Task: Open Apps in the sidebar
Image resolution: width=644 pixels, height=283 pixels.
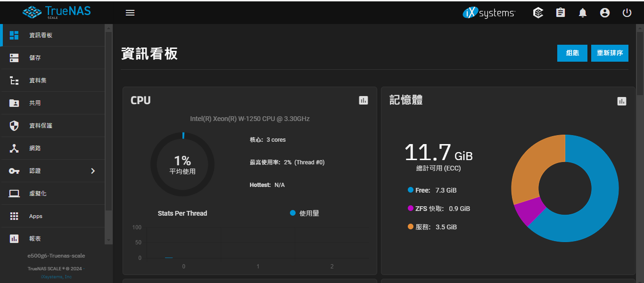Action: click(x=36, y=216)
